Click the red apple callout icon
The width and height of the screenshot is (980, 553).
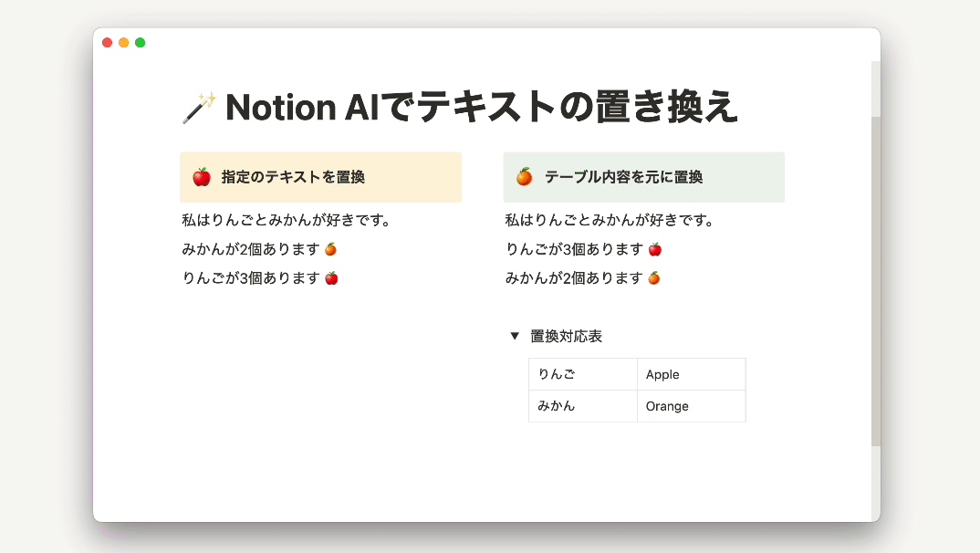[202, 177]
